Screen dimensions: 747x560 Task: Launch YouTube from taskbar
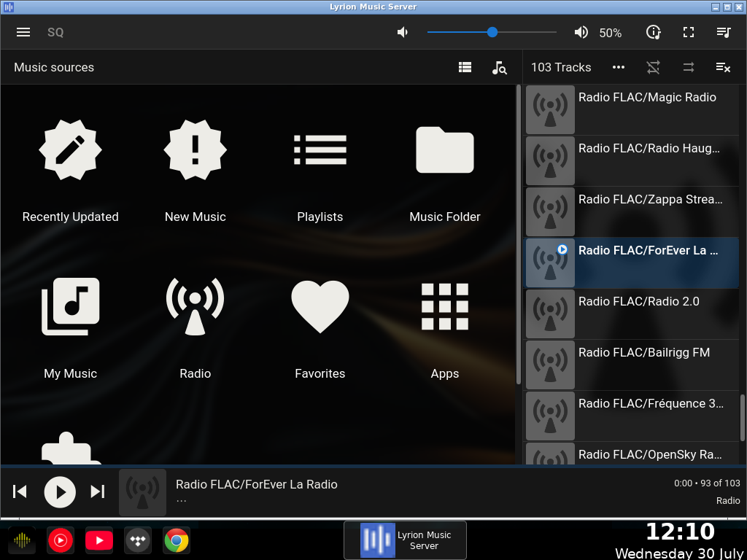99,540
